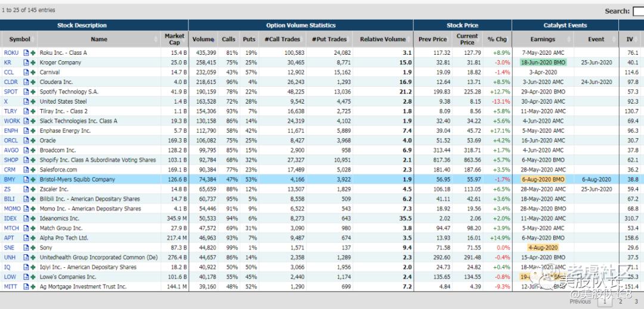Open the document icon for APT

(x=26, y=238)
